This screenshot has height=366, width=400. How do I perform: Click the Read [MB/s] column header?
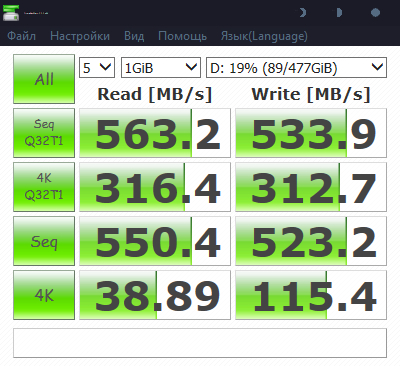pyautogui.click(x=155, y=94)
